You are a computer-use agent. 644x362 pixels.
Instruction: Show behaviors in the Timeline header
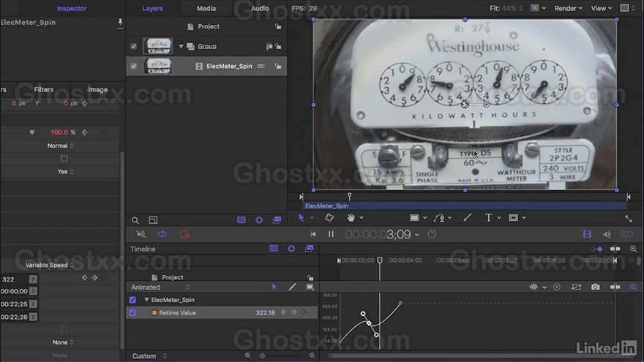coord(291,249)
